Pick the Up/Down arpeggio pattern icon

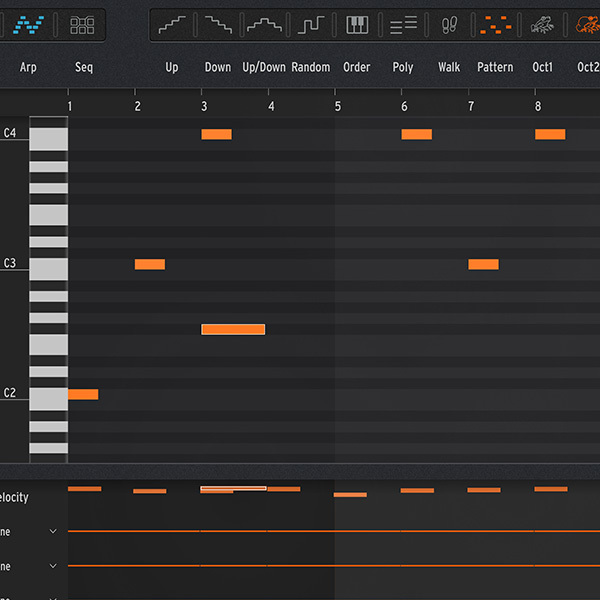coord(264,25)
